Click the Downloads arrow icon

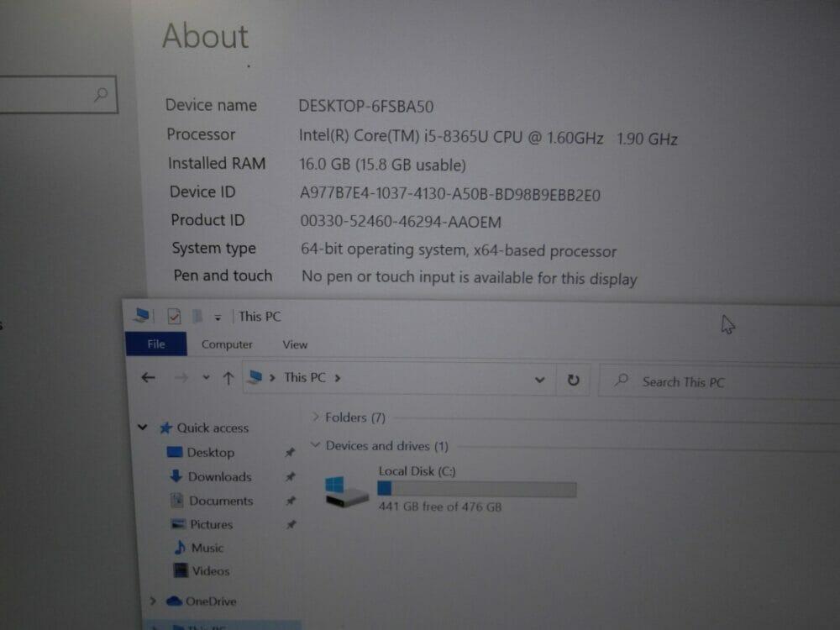click(x=176, y=475)
